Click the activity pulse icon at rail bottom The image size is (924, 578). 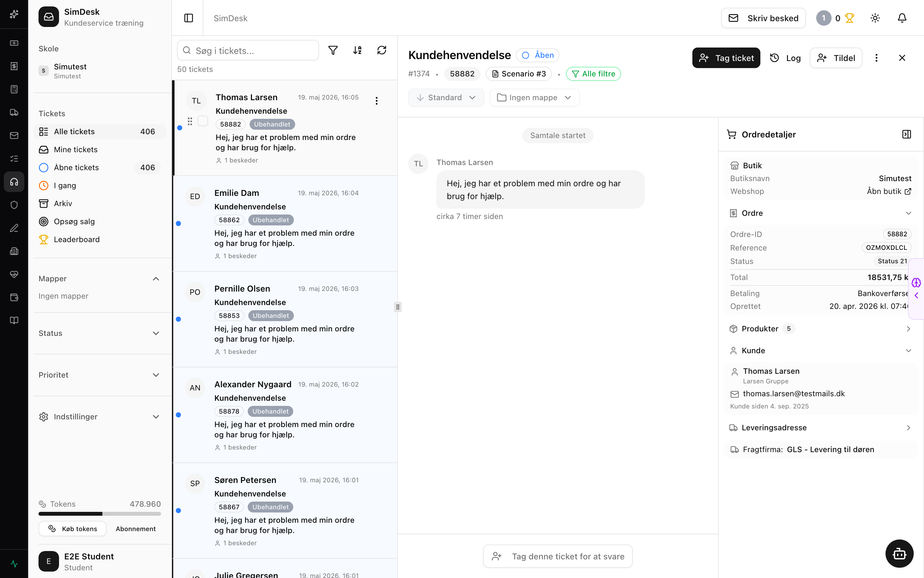click(x=14, y=564)
